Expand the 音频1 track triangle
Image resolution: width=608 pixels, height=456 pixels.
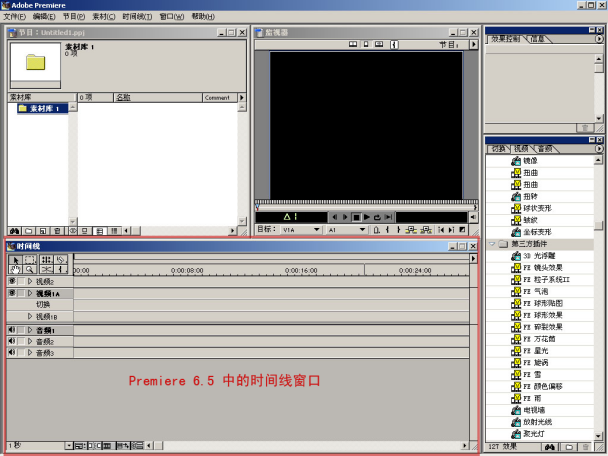click(30, 330)
